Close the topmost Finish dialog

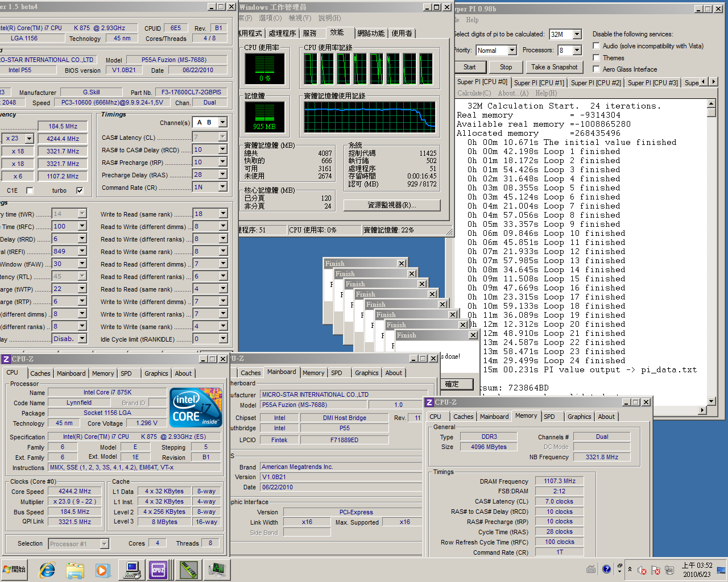(x=473, y=335)
